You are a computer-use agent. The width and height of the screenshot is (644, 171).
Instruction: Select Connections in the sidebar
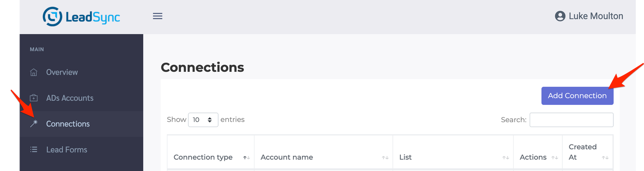(68, 124)
